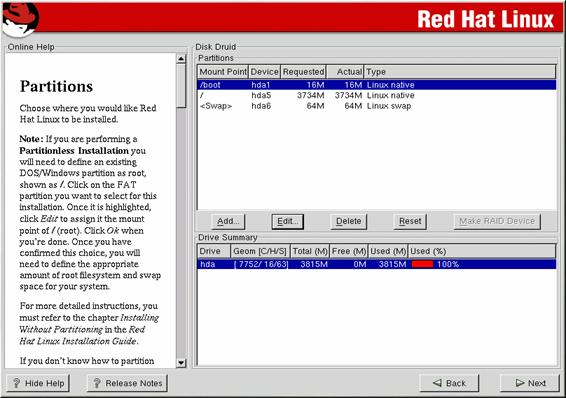Click the right arrow icon on Next
This screenshot has height=398, width=566.
pos(520,383)
